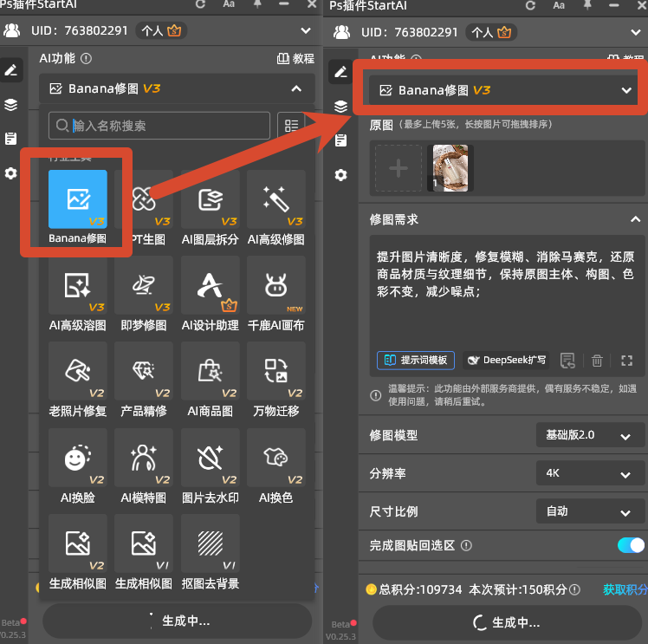The height and width of the screenshot is (644, 648).
Task: Click 个人 membership badge in right panel
Action: (491, 32)
